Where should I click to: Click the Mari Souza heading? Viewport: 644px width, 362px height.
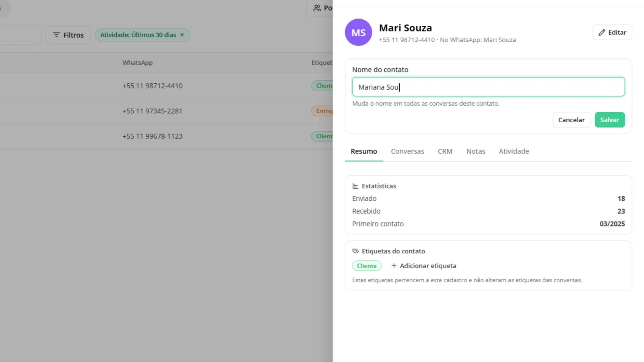tap(405, 28)
